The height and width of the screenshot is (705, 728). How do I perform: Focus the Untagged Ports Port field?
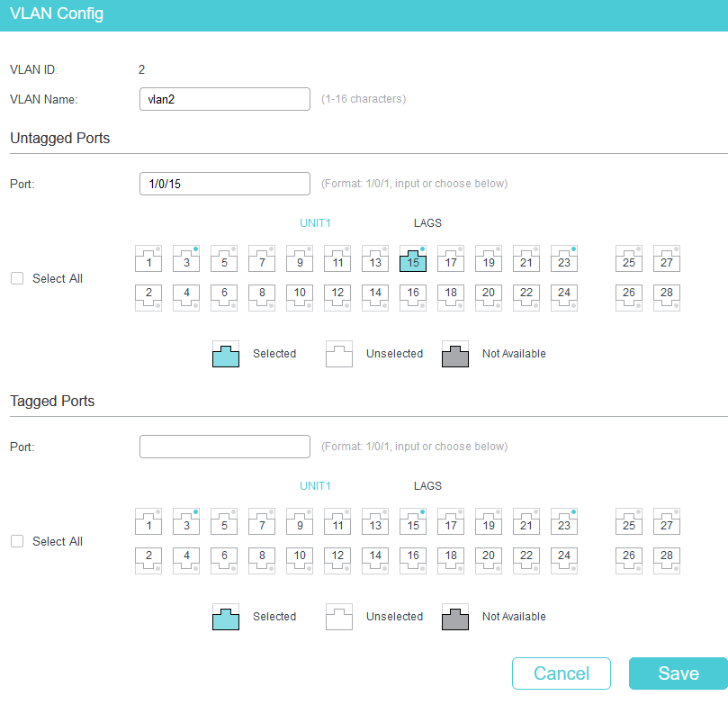pos(225,184)
